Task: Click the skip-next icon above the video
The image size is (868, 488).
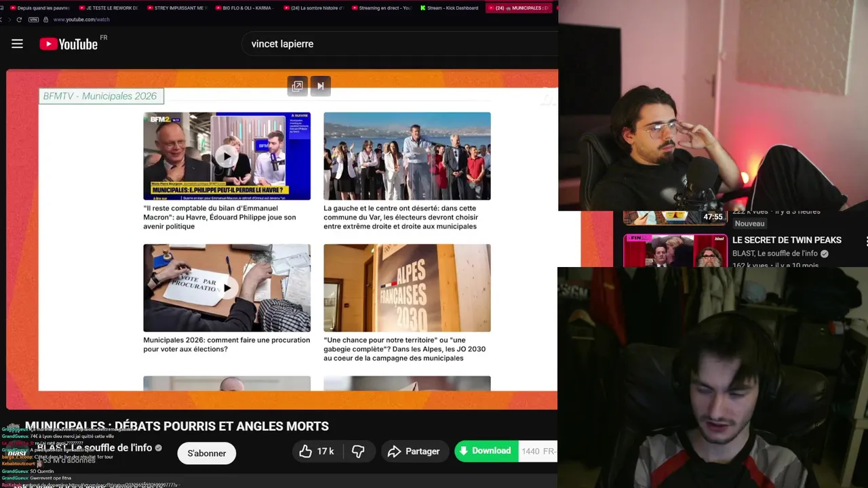Action: 320,86
